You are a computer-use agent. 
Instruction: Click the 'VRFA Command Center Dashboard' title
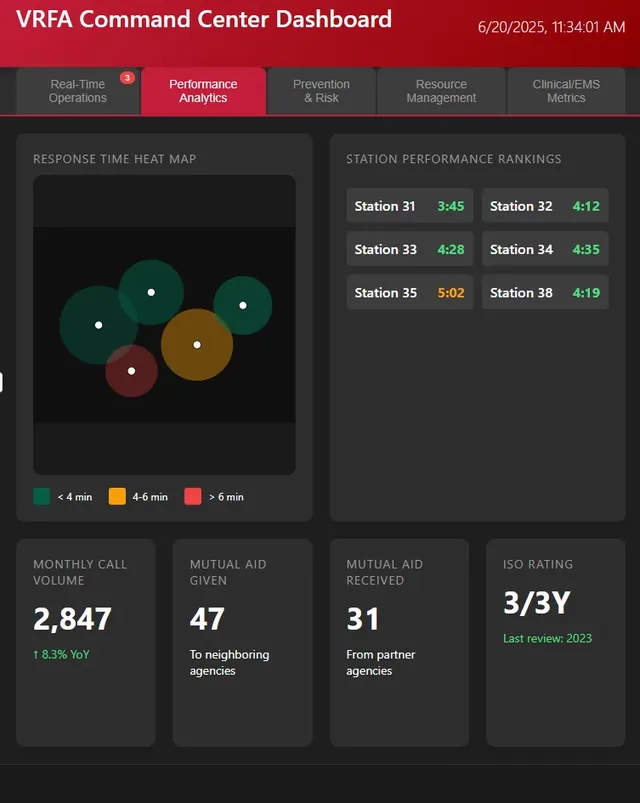click(x=204, y=19)
